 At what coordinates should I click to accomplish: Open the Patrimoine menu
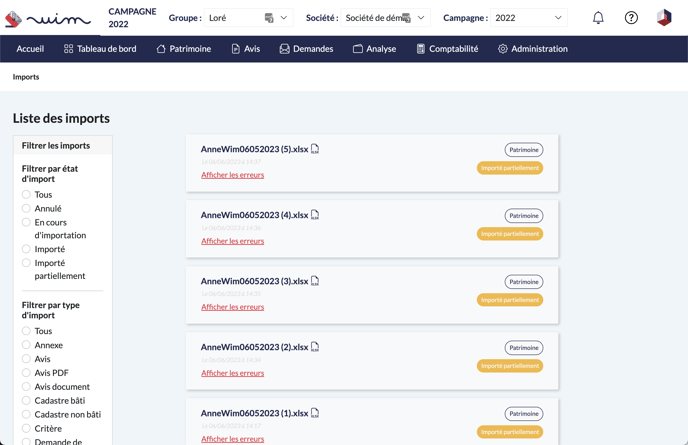[x=184, y=48]
